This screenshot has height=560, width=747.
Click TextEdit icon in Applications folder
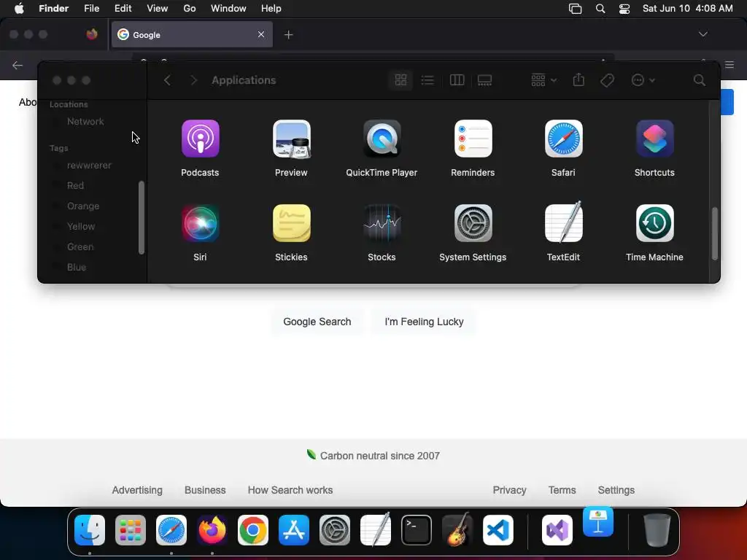click(564, 222)
